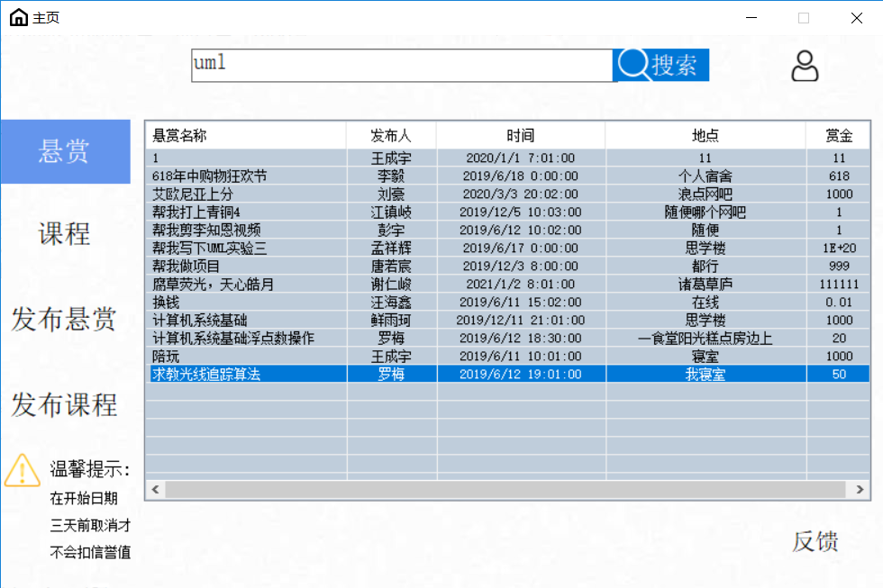This screenshot has width=883, height=588.
Task: Click location cell 我寝室
Action: [705, 375]
